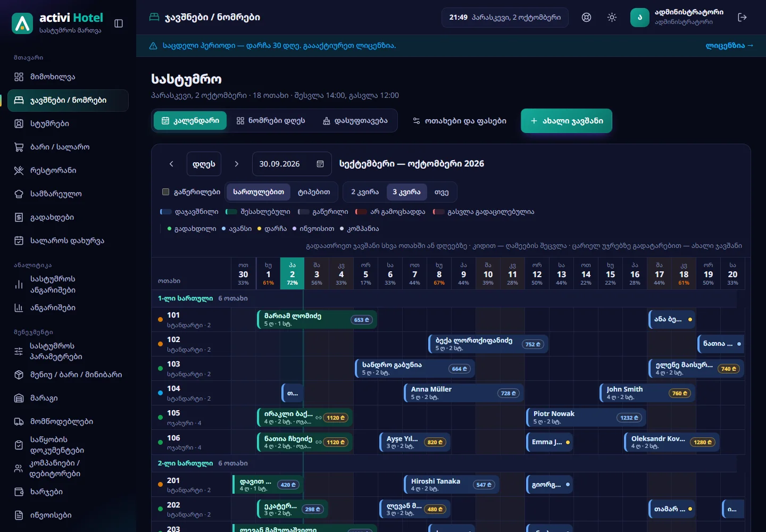This screenshot has height=532, width=766.
Task: Open სასტუმროს პარამეტრები settings
Action: (68, 351)
